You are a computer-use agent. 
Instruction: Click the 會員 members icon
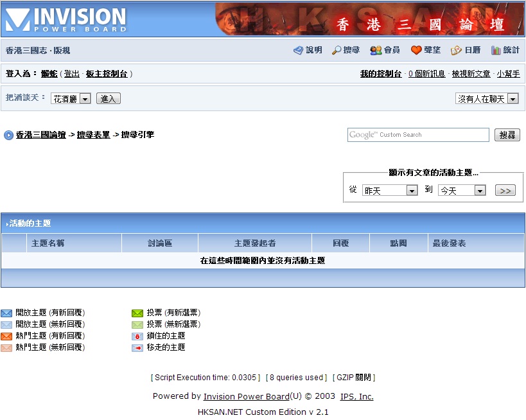[376, 50]
